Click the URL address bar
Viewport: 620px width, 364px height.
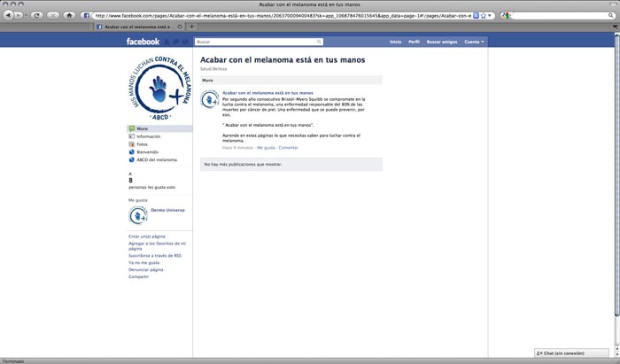282,16
